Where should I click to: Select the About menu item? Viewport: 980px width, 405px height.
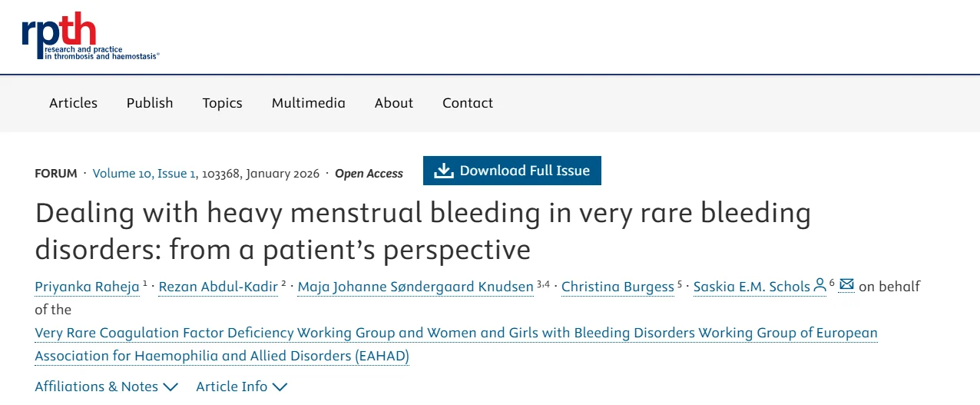(x=394, y=103)
